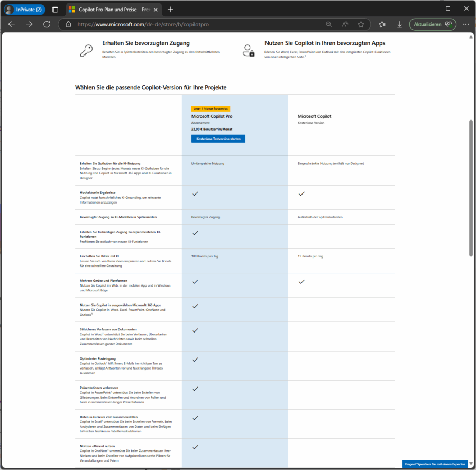The image size is (476, 470).
Task: Open the InPrivate (2) profile badge
Action: coord(25,10)
